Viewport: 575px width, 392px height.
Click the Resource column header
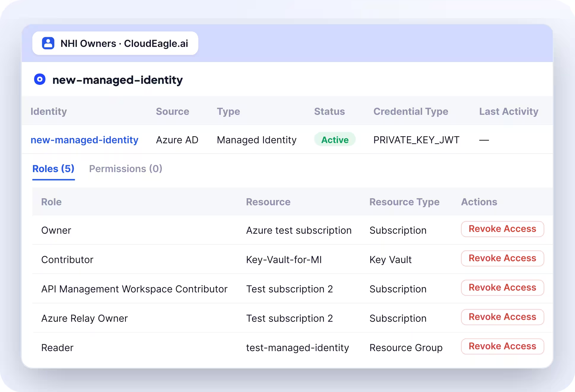[268, 202]
